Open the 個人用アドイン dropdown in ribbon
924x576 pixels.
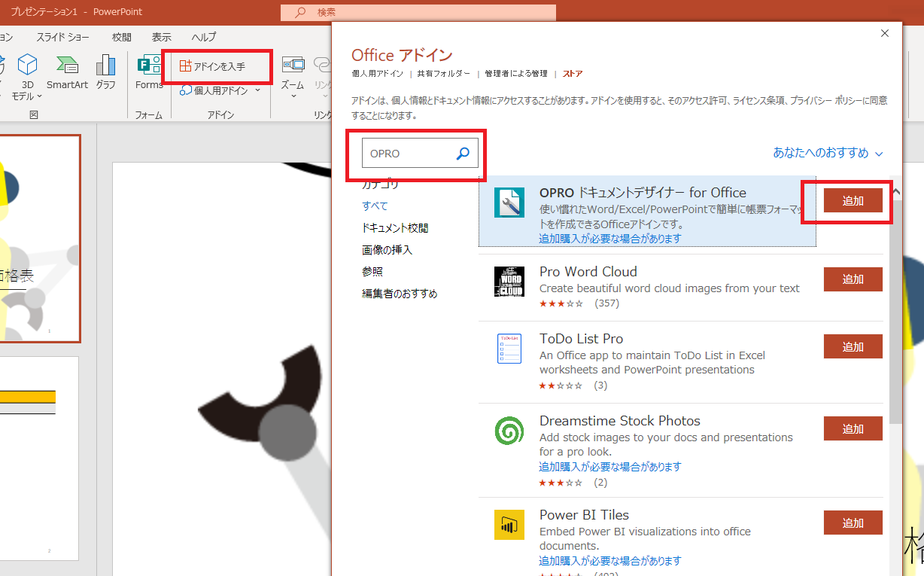tap(220, 90)
